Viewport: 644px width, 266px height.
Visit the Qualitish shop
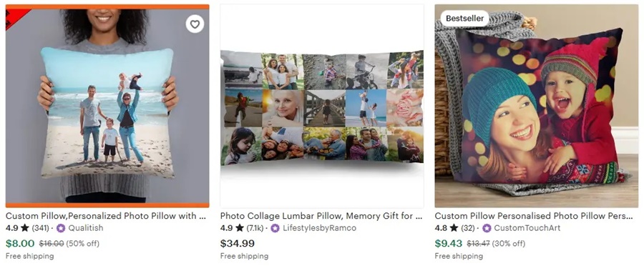click(86, 228)
